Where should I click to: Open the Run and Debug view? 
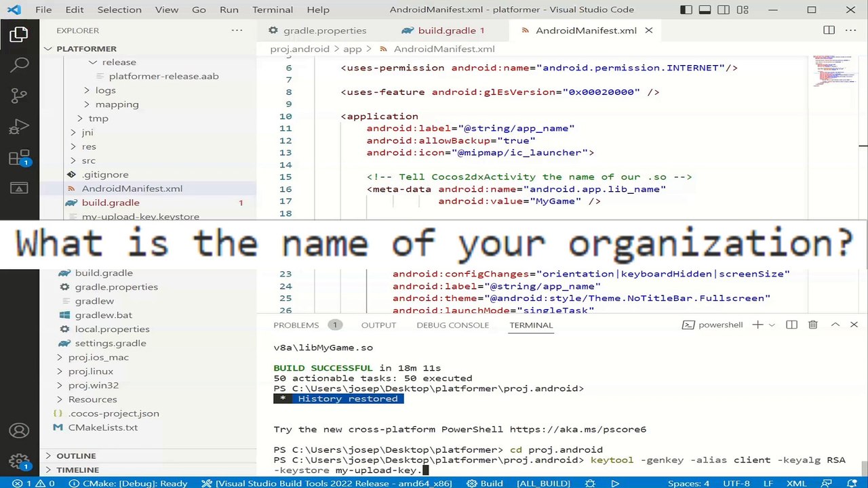coord(19,127)
